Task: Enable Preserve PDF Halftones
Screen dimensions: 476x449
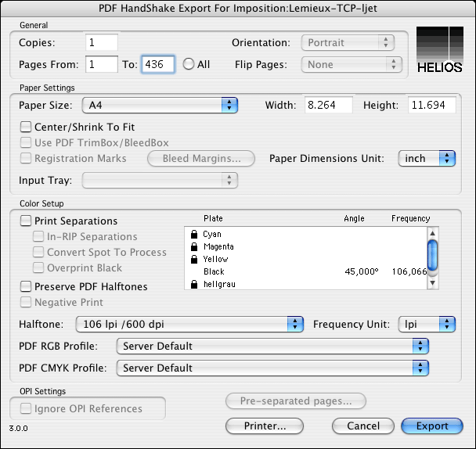Action: [26, 286]
